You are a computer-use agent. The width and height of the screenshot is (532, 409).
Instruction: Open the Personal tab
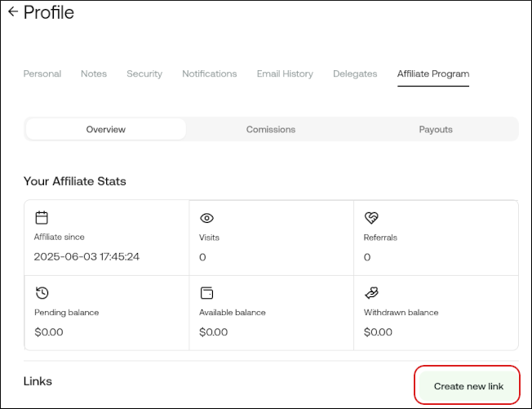pos(42,73)
